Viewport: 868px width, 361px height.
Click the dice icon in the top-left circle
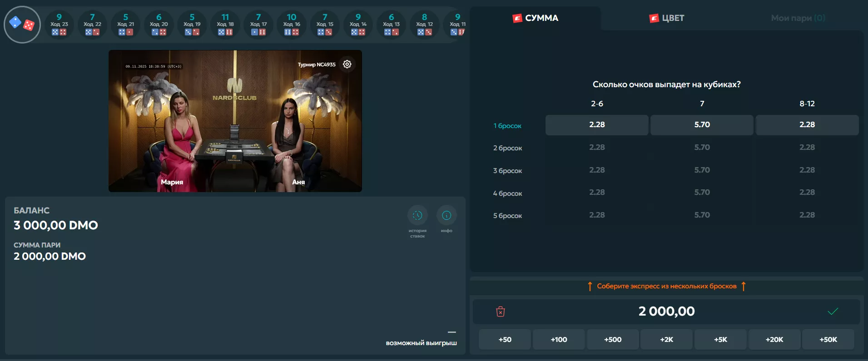click(22, 25)
